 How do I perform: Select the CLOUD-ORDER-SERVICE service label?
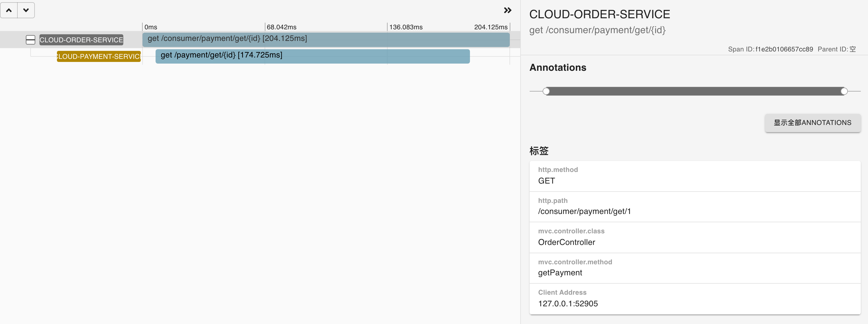pyautogui.click(x=81, y=40)
